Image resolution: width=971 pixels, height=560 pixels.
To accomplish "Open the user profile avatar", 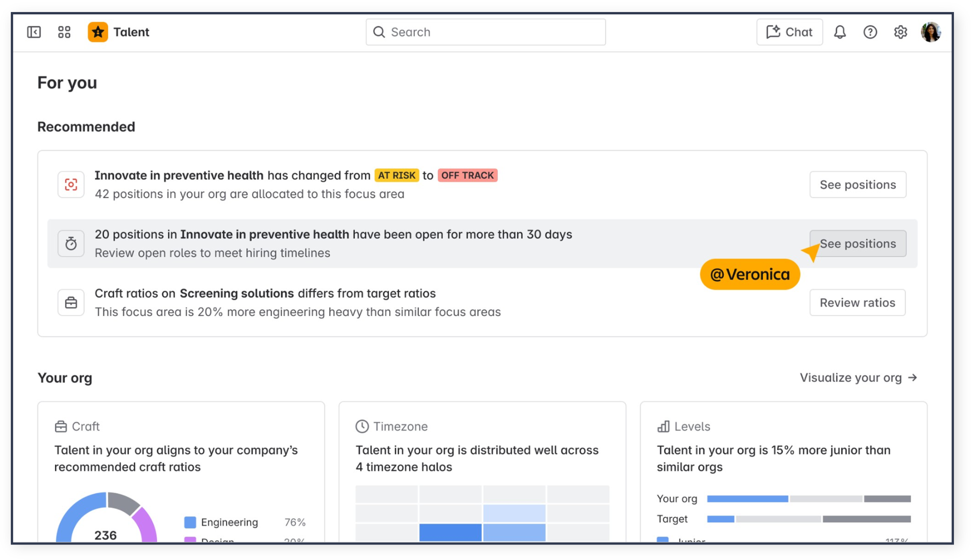I will (931, 32).
